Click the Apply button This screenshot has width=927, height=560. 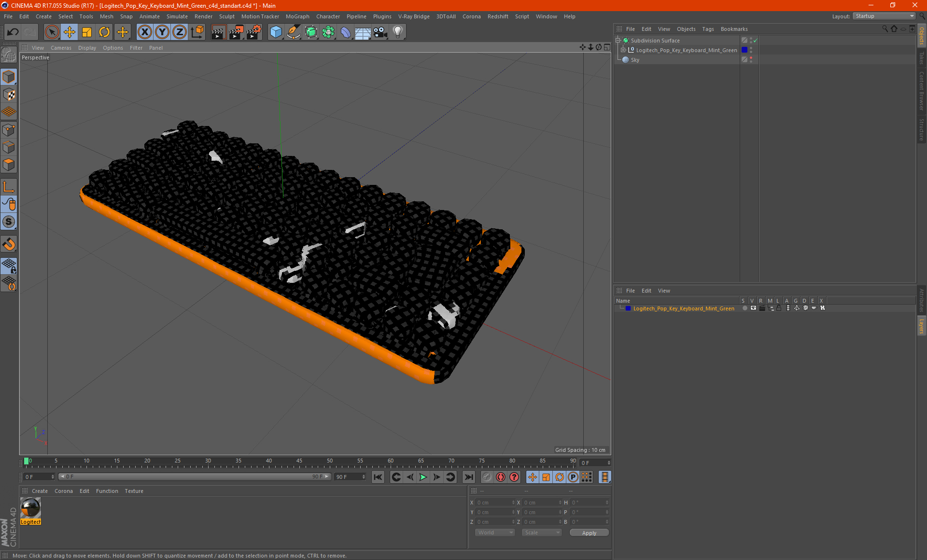click(x=589, y=533)
